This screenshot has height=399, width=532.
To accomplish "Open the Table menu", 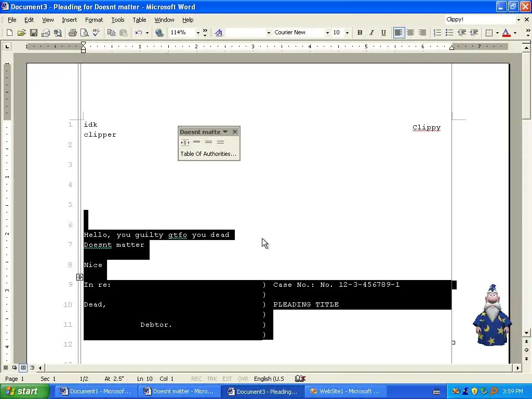I will pyautogui.click(x=139, y=20).
